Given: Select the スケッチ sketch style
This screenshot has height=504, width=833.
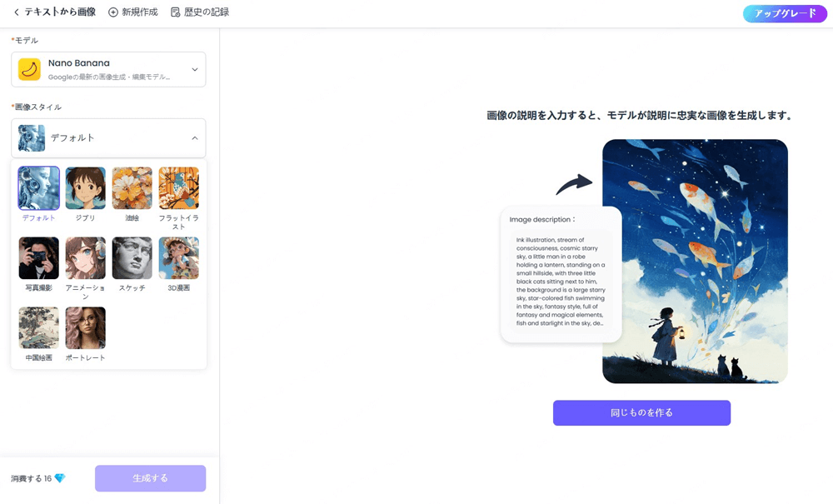Looking at the screenshot, I should pos(132,258).
